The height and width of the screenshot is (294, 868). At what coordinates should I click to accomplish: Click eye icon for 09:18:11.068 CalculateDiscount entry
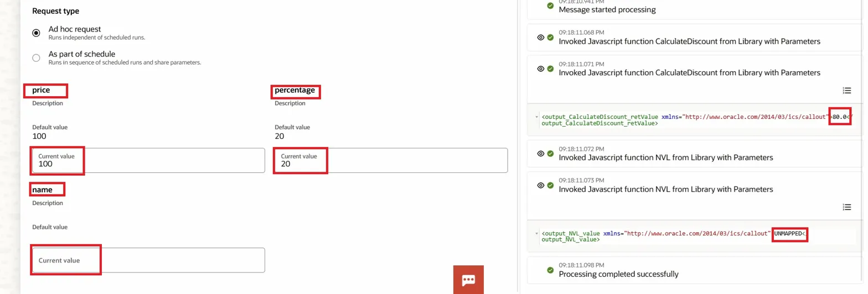541,38
